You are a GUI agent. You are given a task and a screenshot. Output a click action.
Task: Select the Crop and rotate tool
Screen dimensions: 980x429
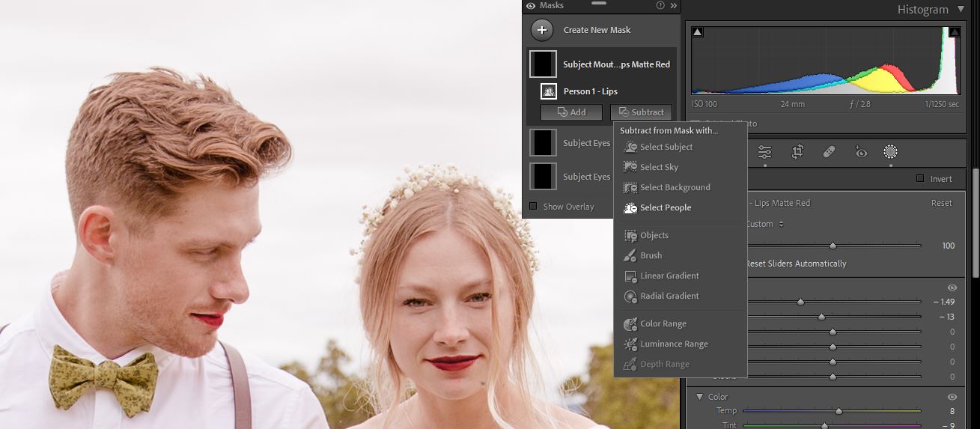click(x=797, y=152)
